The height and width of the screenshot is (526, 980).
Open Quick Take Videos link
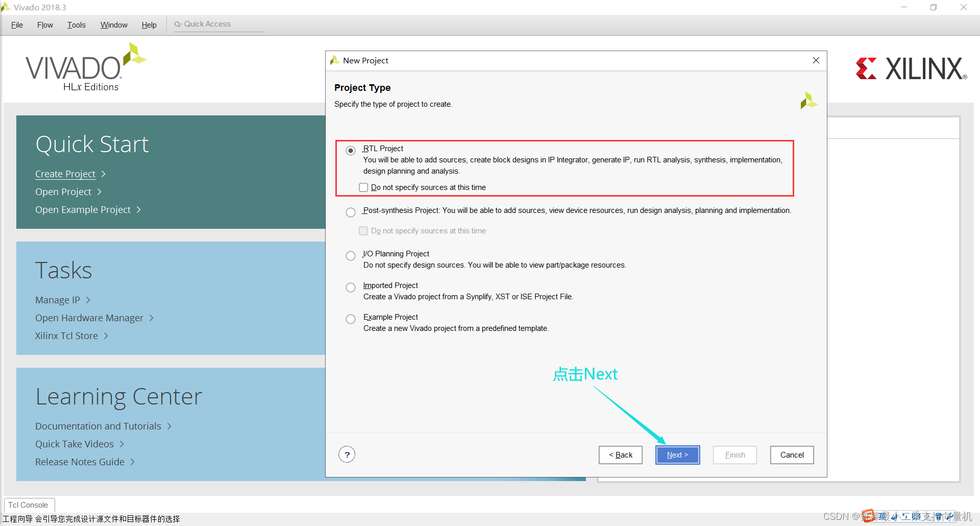pyautogui.click(x=75, y=444)
